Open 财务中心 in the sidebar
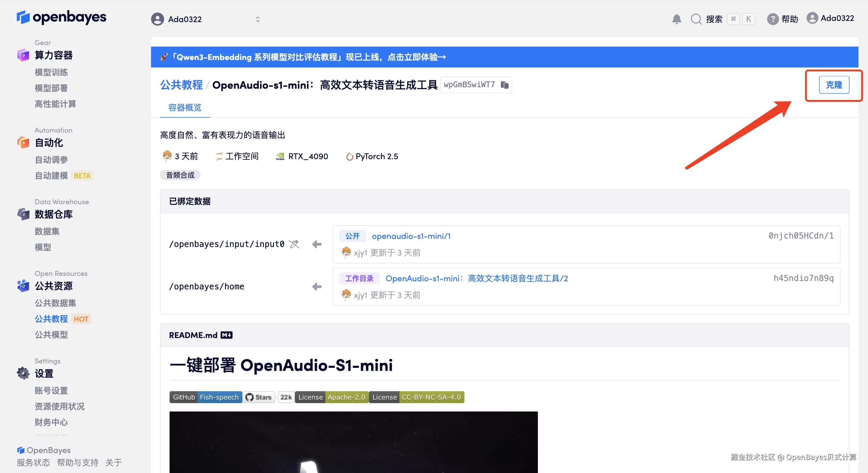This screenshot has width=868, height=473. (x=51, y=422)
